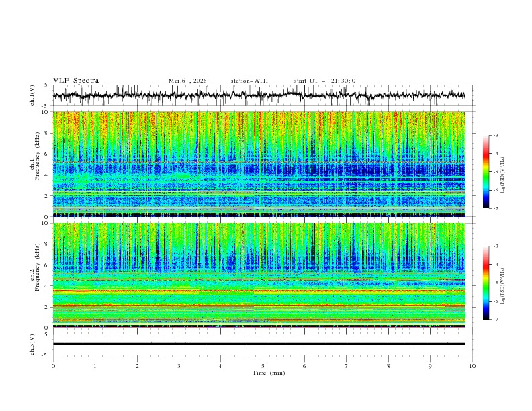Click the "6" kHz tick on ch.1 frequency axis

(46, 154)
